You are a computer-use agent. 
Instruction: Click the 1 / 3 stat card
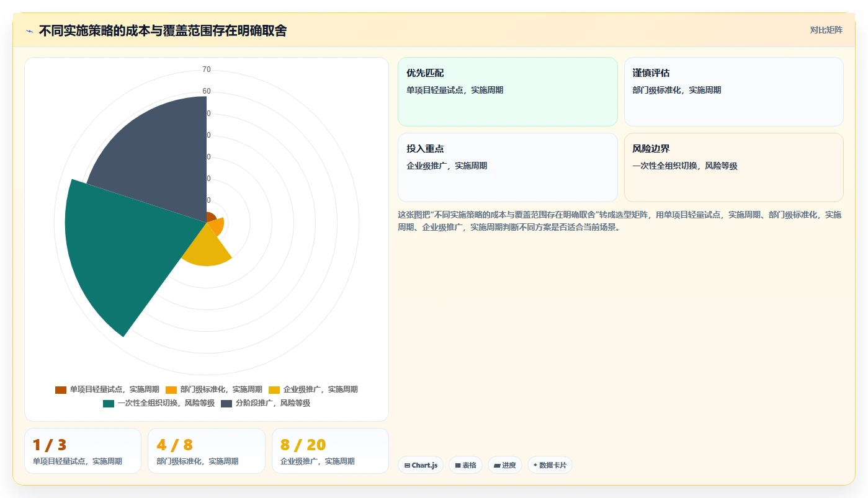coord(83,451)
